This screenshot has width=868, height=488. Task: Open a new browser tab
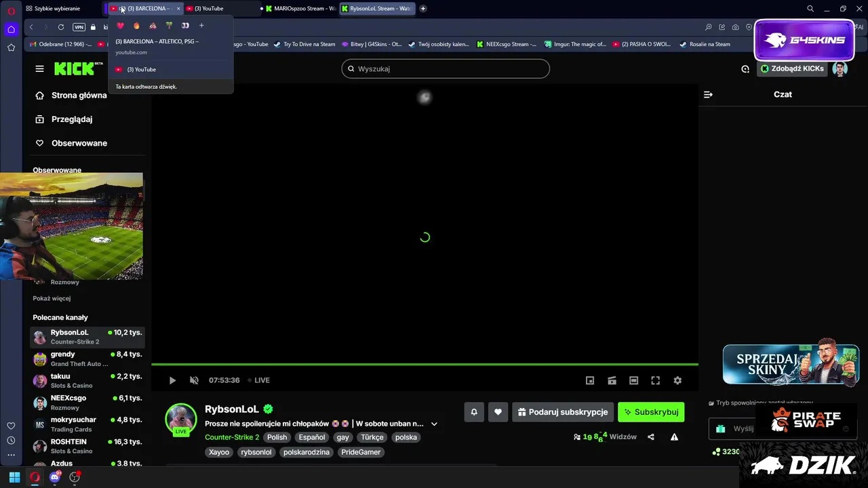(423, 9)
